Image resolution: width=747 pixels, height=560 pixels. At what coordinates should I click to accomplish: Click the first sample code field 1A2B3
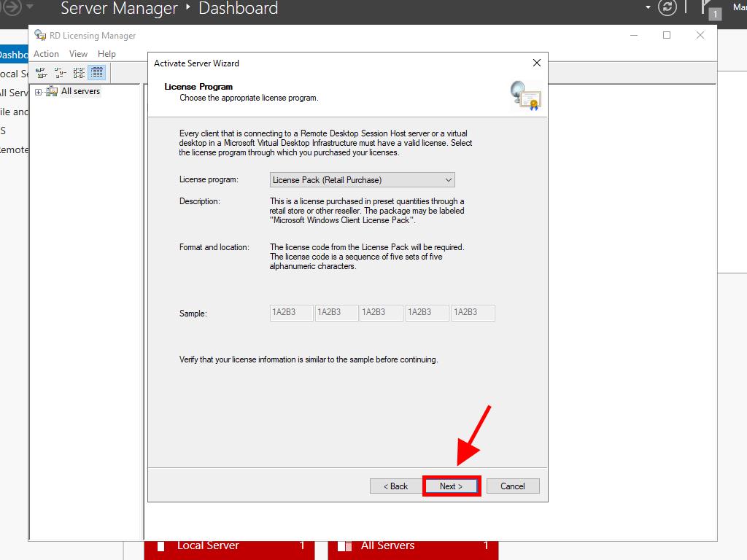(x=291, y=313)
